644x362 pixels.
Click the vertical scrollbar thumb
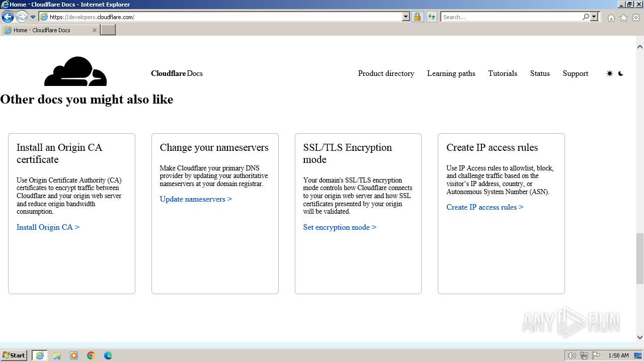point(640,258)
